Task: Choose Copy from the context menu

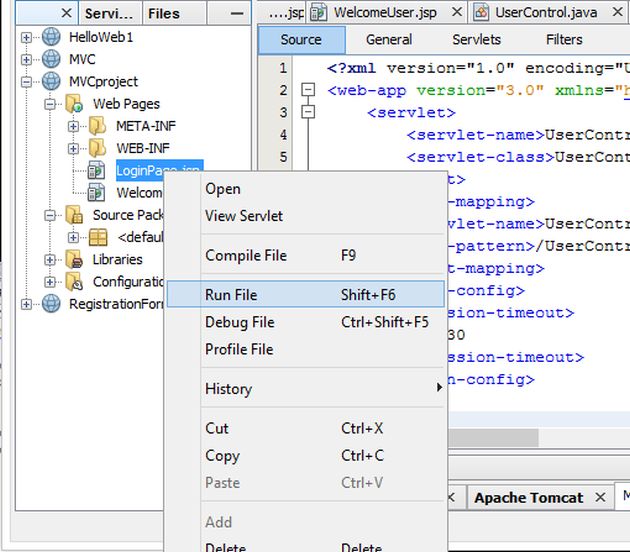Action: [306, 456]
